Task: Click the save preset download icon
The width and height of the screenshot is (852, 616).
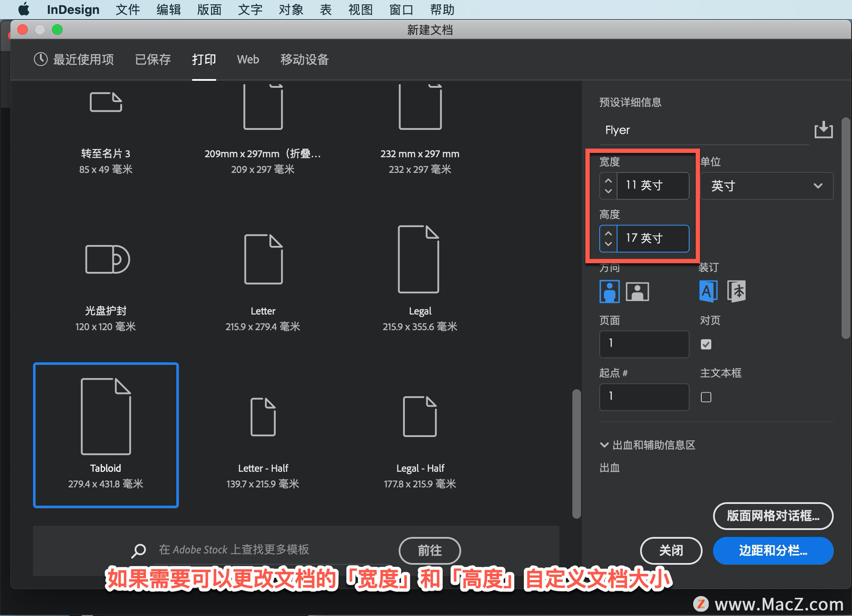Action: [x=823, y=130]
